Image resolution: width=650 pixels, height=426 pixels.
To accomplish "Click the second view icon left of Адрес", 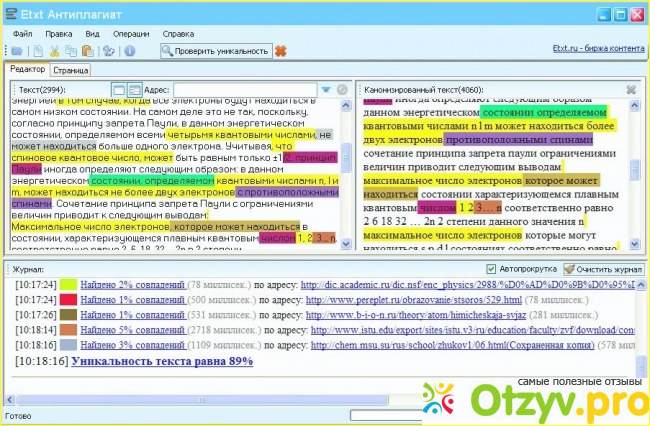I will [134, 90].
